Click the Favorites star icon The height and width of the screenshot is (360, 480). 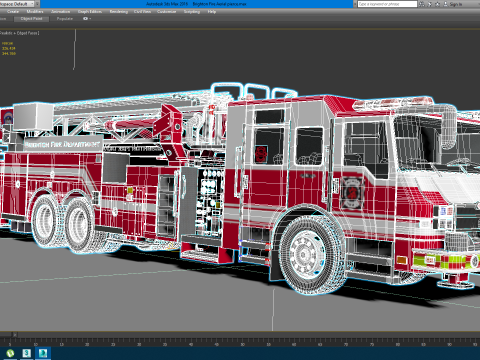(x=437, y=4)
